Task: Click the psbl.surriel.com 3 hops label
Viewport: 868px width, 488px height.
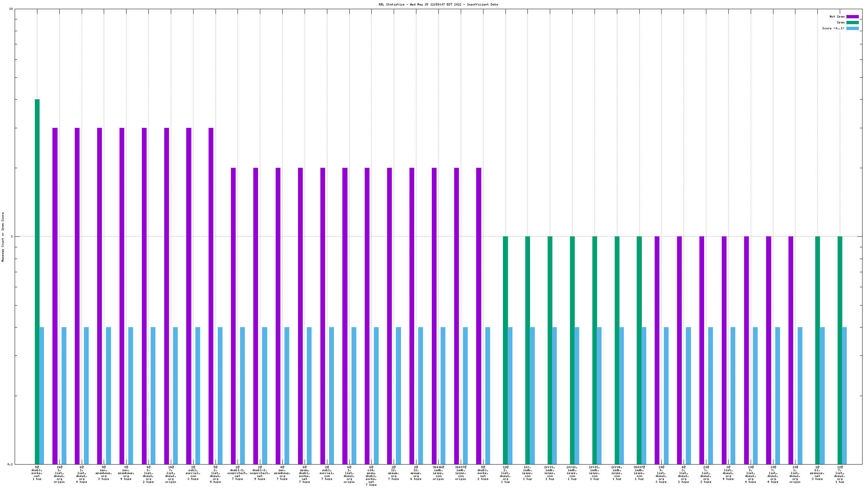Action: point(193,473)
